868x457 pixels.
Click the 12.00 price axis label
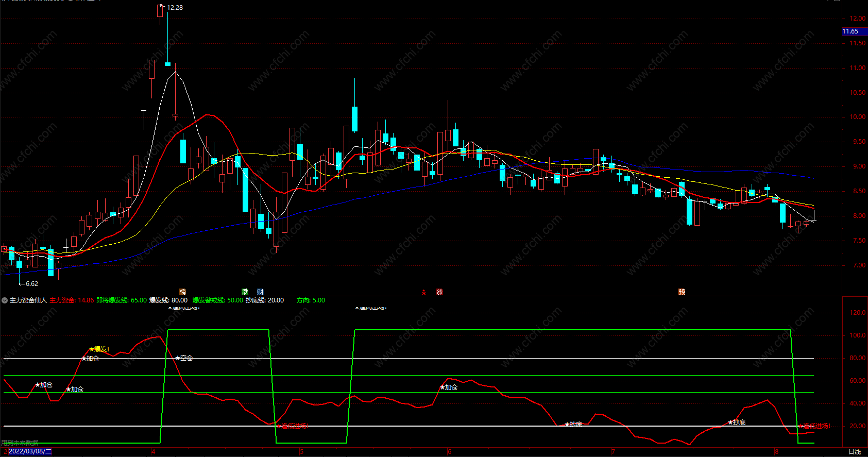[x=858, y=19]
